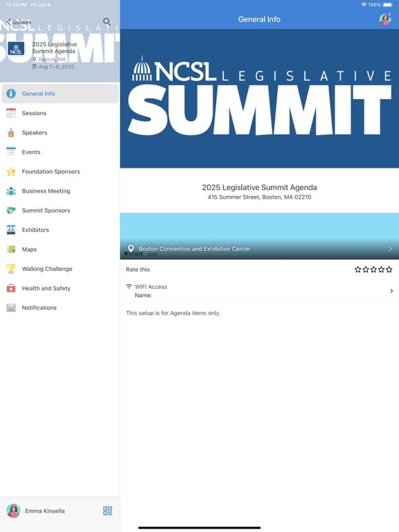Open profile avatar in top-right header
The height and width of the screenshot is (532, 399).
[x=385, y=19]
